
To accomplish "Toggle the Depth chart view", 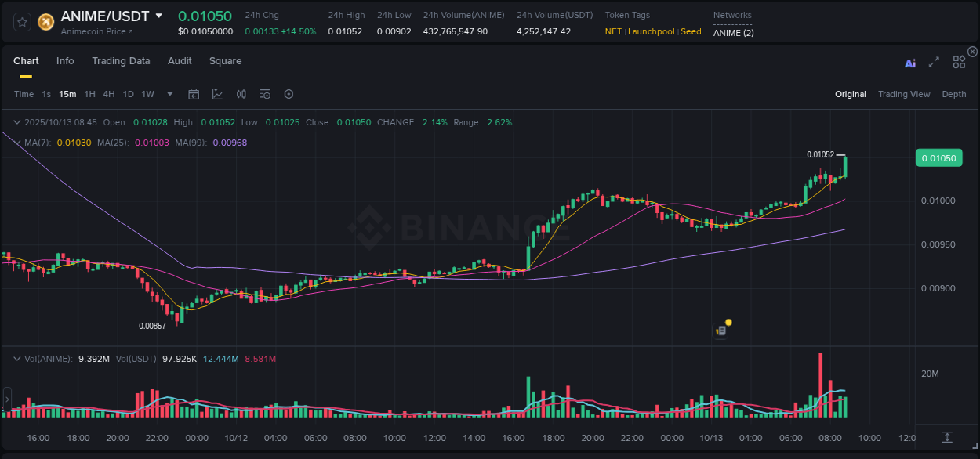I will tap(954, 94).
